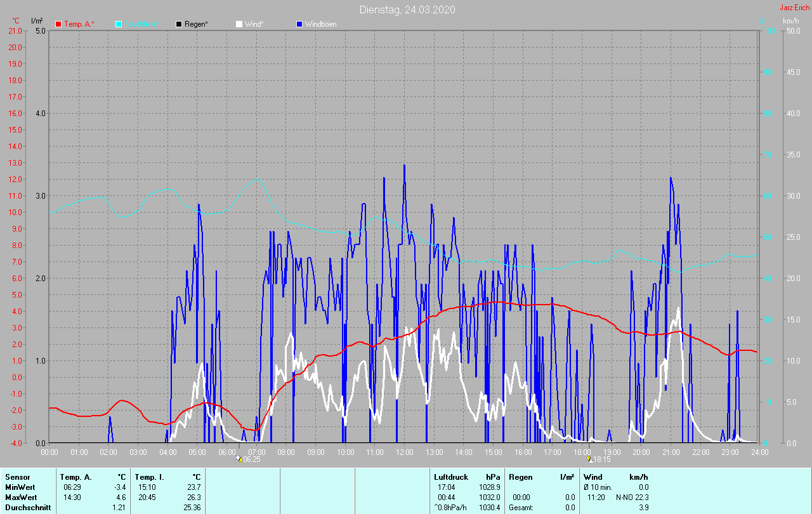Screen dimensions: 812x514
Task: Click the Luftdruck header in the table
Action: pyautogui.click(x=451, y=477)
